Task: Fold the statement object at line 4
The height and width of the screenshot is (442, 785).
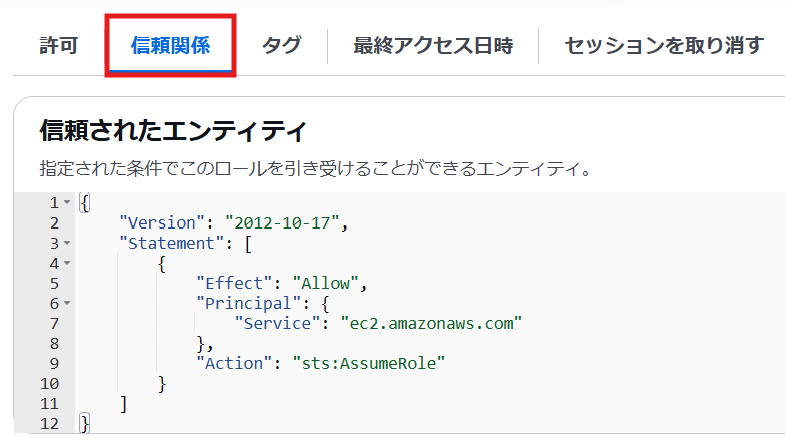Action: [x=67, y=263]
